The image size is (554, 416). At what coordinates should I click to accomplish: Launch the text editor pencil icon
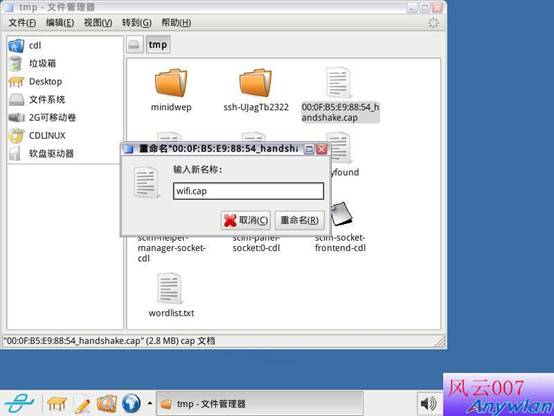pos(82,404)
